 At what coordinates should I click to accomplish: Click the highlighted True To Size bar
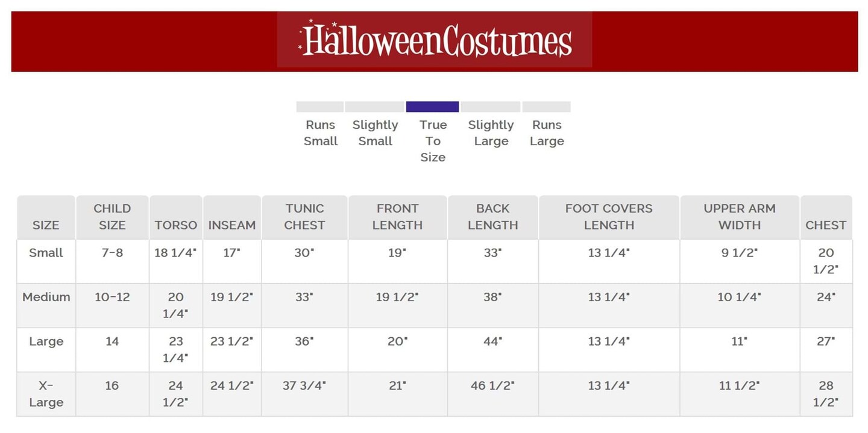(432, 107)
